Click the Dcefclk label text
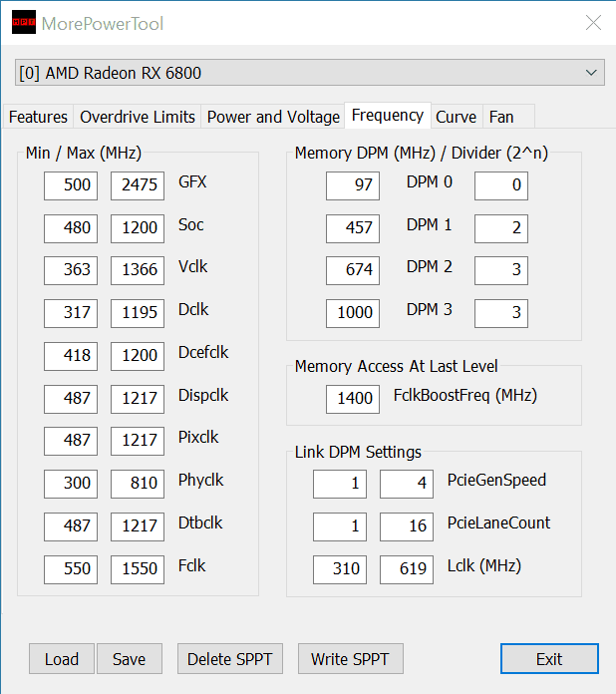 coord(203,352)
